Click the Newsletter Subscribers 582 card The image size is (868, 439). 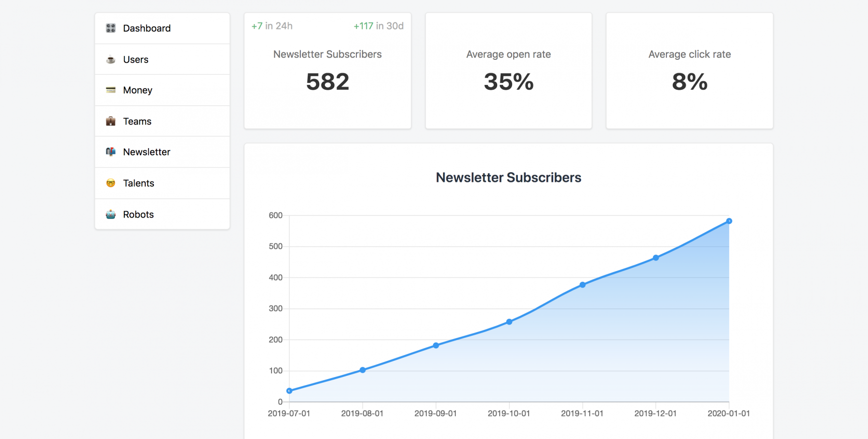click(x=327, y=71)
